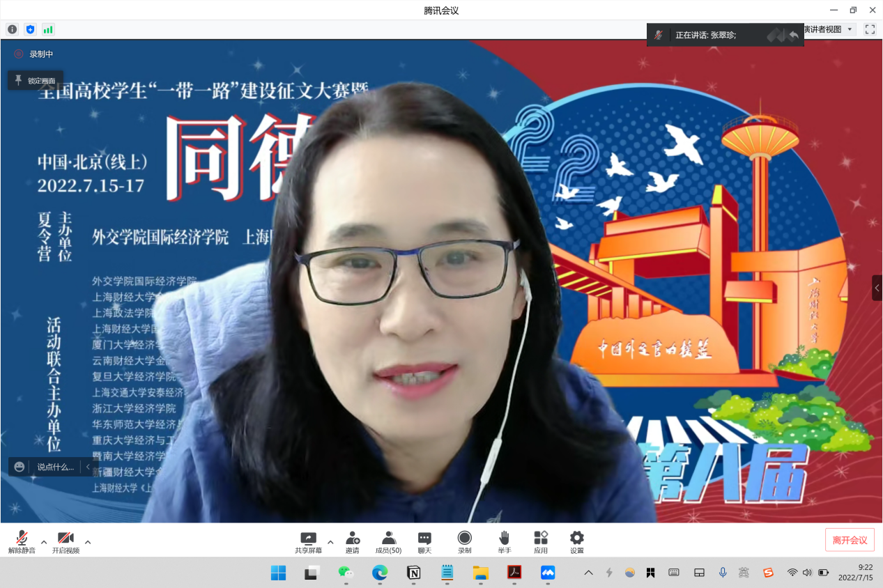Open WeChat from the Windows taskbar
The width and height of the screenshot is (883, 588).
coord(346,573)
